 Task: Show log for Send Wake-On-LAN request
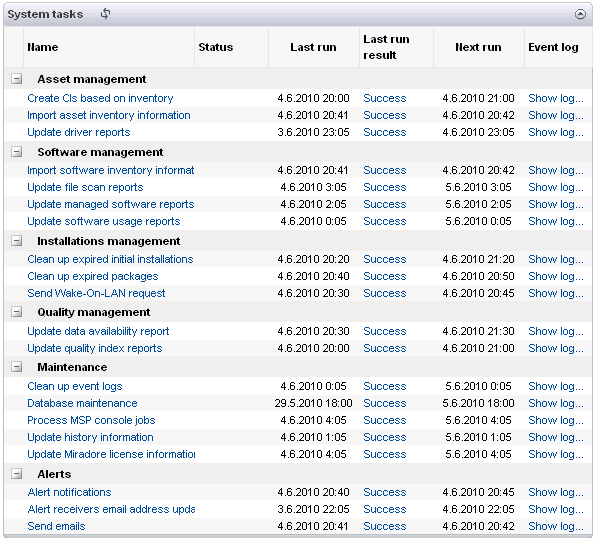pyautogui.click(x=556, y=293)
